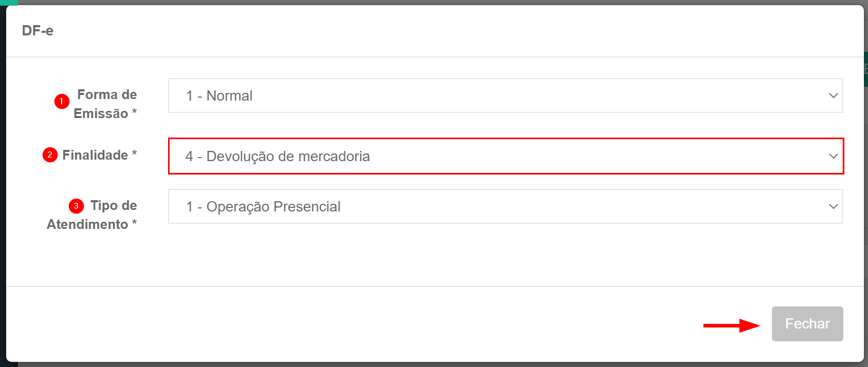Image resolution: width=868 pixels, height=367 pixels.
Task: Click the chevron on Tipo de Atendimento
Action: [833, 206]
